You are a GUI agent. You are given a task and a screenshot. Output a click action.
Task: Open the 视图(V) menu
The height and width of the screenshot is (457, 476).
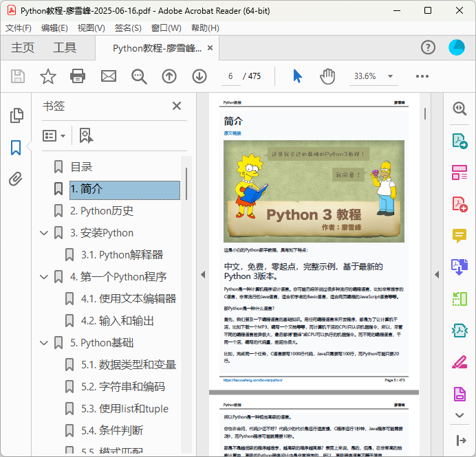click(x=91, y=28)
